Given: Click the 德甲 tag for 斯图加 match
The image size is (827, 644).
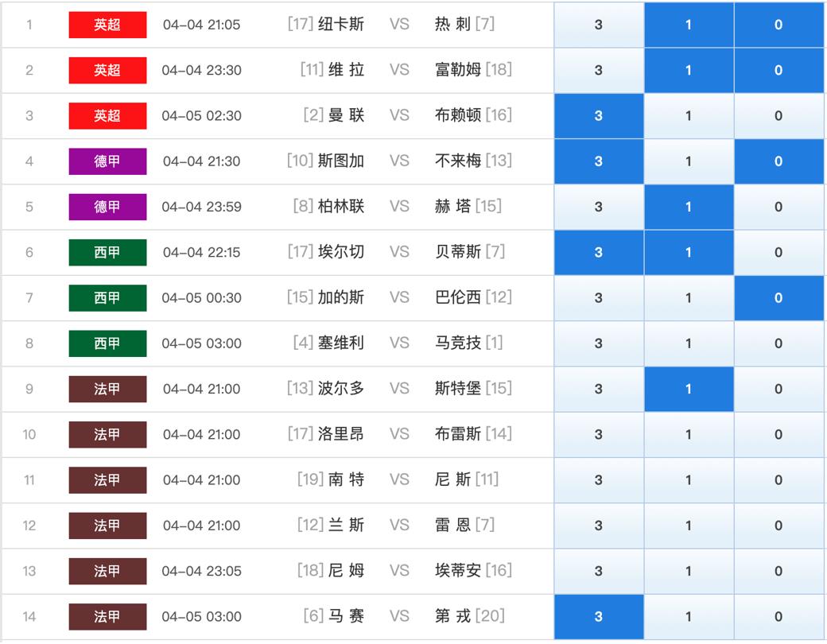Looking at the screenshot, I should point(107,161).
